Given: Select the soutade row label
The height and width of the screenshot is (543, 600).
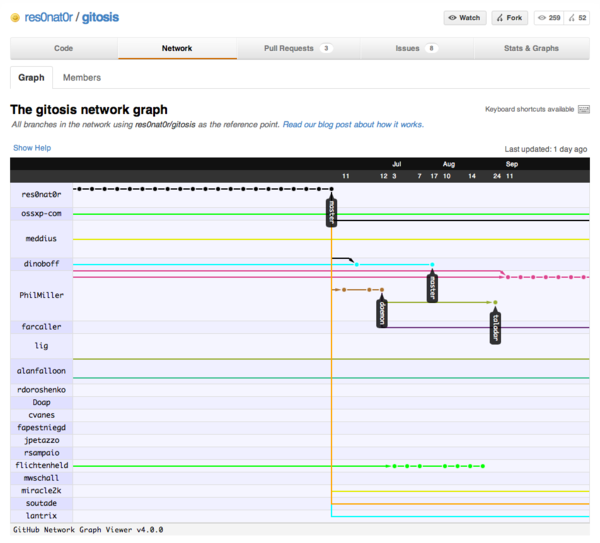Looking at the screenshot, I should [x=41, y=503].
